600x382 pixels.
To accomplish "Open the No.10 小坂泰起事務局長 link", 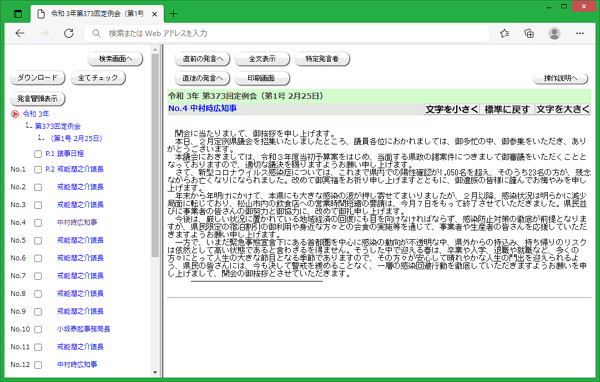I will click(83, 329).
